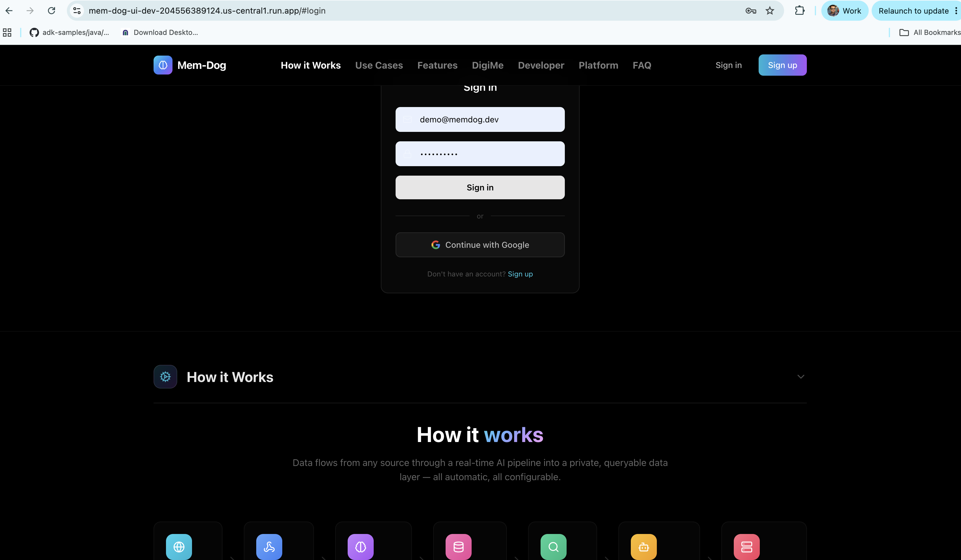Click the purple brain pipeline icon
The width and height of the screenshot is (961, 560).
pos(361,547)
